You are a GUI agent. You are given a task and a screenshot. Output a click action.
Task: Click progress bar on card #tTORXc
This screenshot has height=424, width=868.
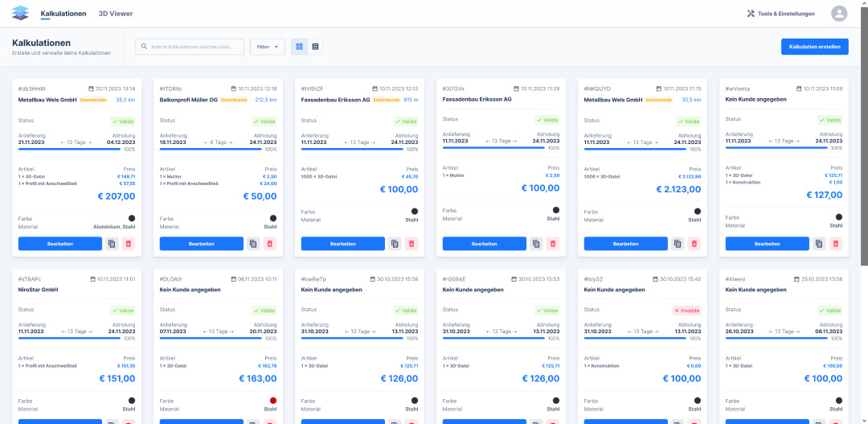point(211,149)
